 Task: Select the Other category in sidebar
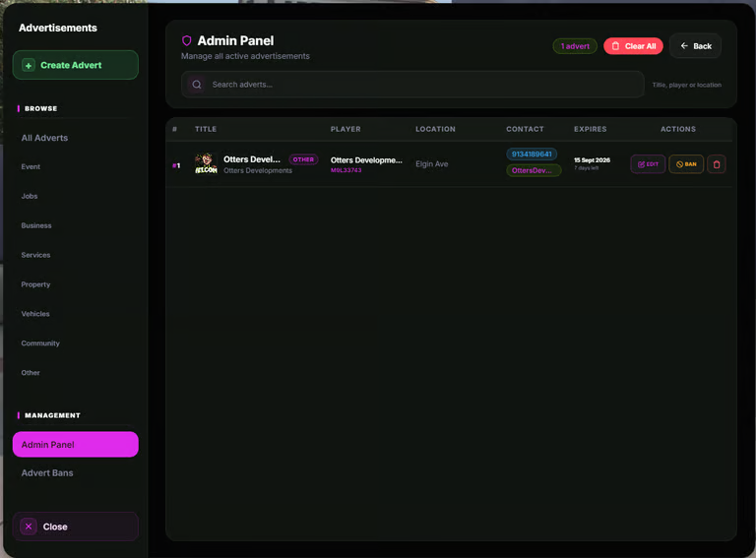pos(31,372)
